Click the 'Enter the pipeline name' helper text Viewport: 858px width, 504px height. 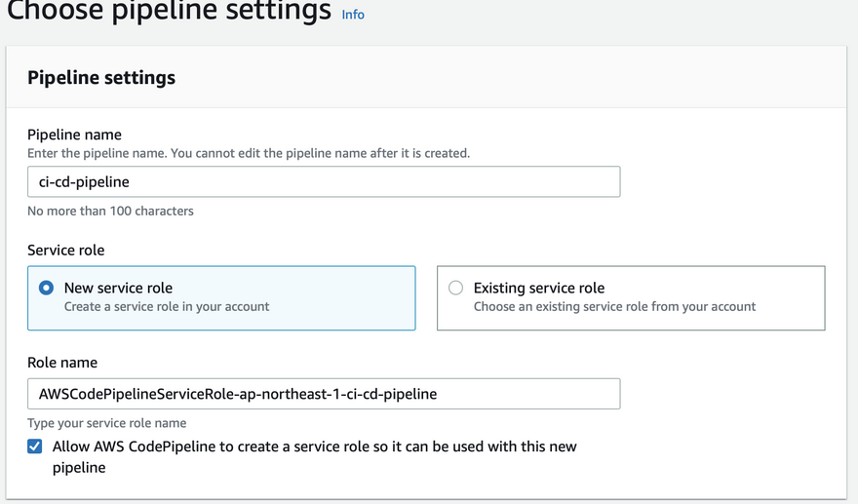[248, 153]
